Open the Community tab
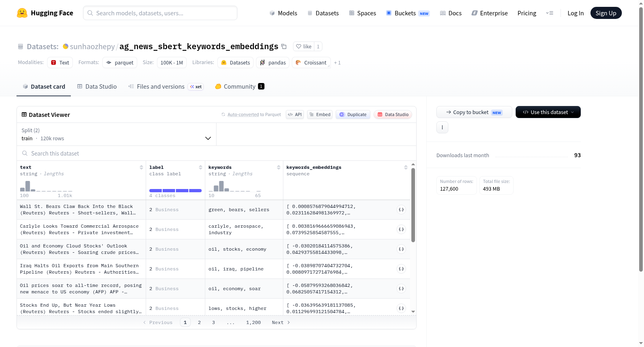Image resolution: width=644 pixels, height=347 pixels. pos(239,87)
